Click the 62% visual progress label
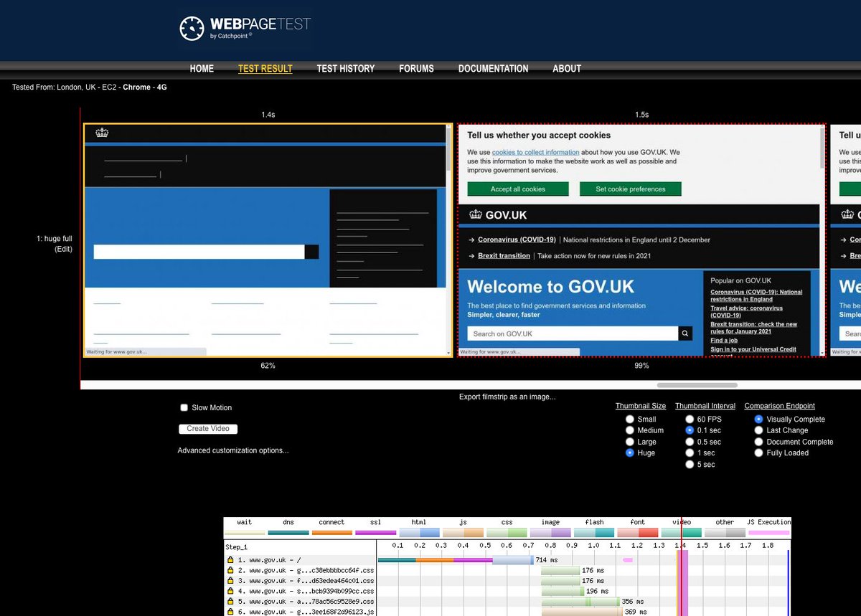The image size is (861, 616). pyautogui.click(x=268, y=366)
